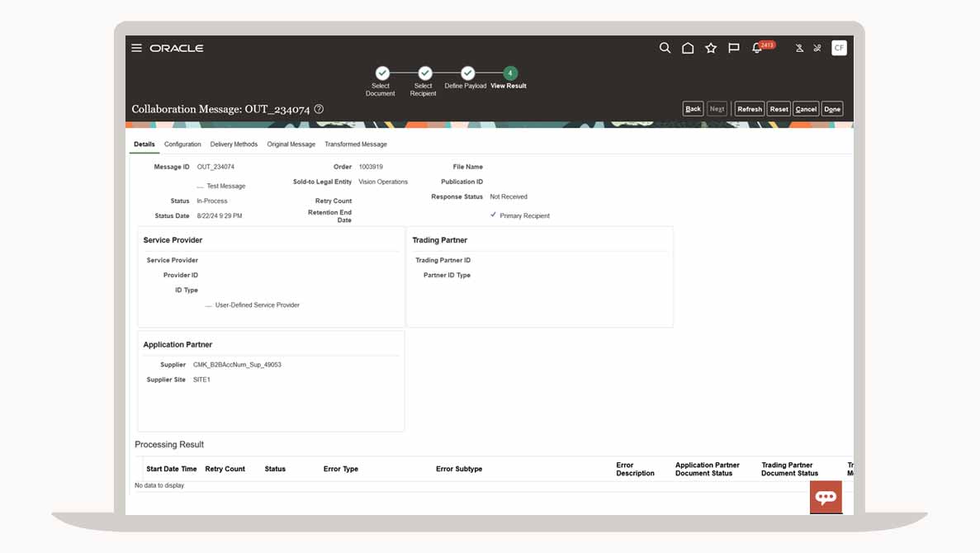
Task: Go to the Home icon
Action: pos(688,48)
